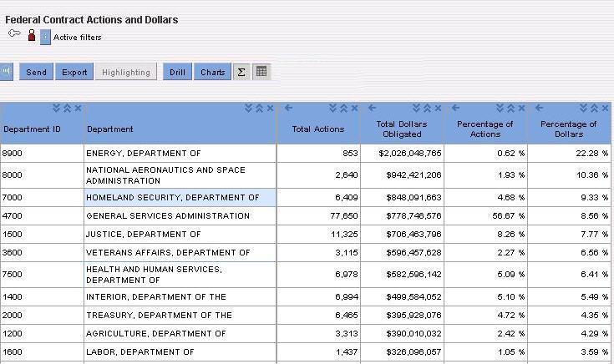This screenshot has height=364, width=614.
Task: Sort Department ID column descending
Action: point(57,108)
